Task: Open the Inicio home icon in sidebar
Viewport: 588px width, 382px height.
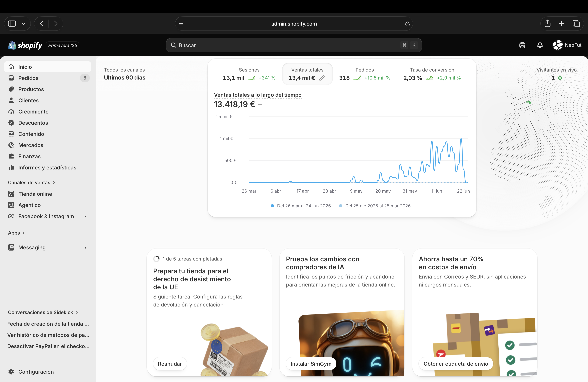Action: (11, 67)
